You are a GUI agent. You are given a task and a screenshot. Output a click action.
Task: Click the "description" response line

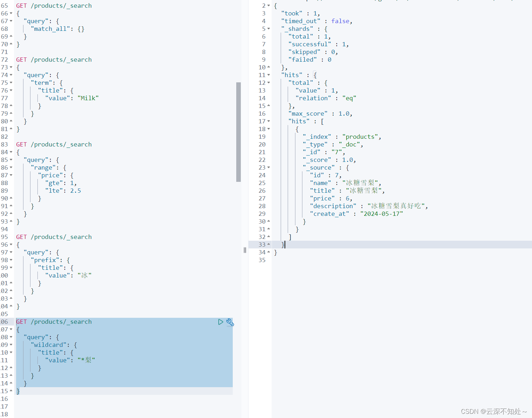pos(369,206)
